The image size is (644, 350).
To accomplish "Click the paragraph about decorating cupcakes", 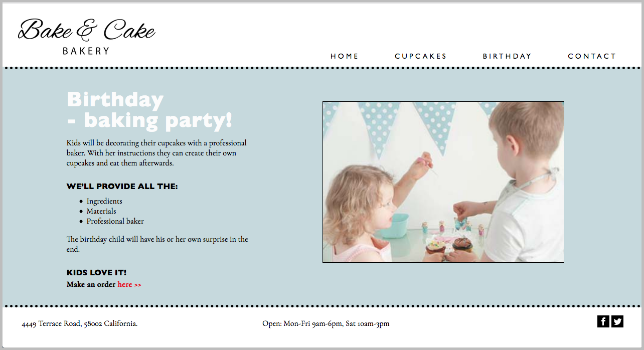I will coord(156,153).
